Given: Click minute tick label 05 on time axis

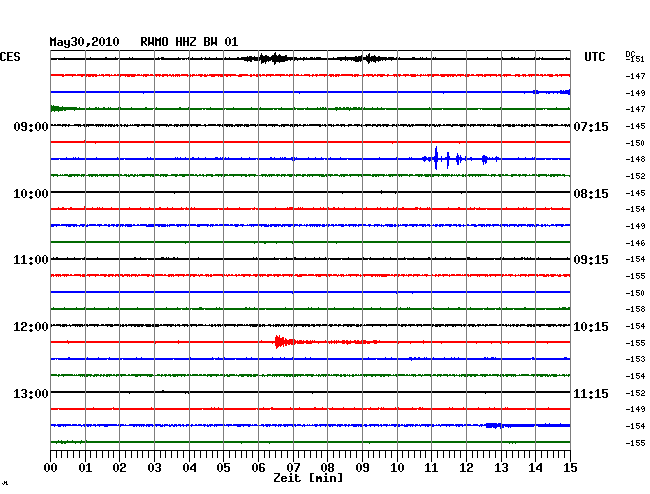Looking at the screenshot, I should point(223,468).
